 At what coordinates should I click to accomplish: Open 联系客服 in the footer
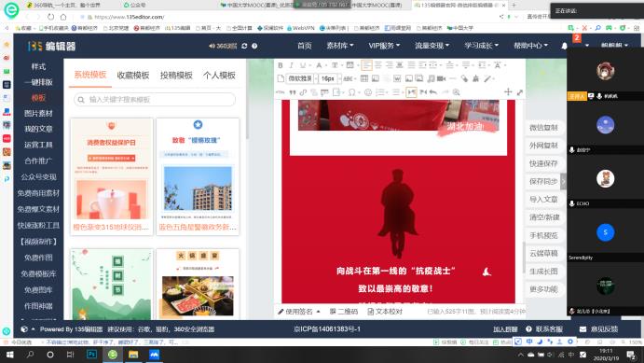544,329
